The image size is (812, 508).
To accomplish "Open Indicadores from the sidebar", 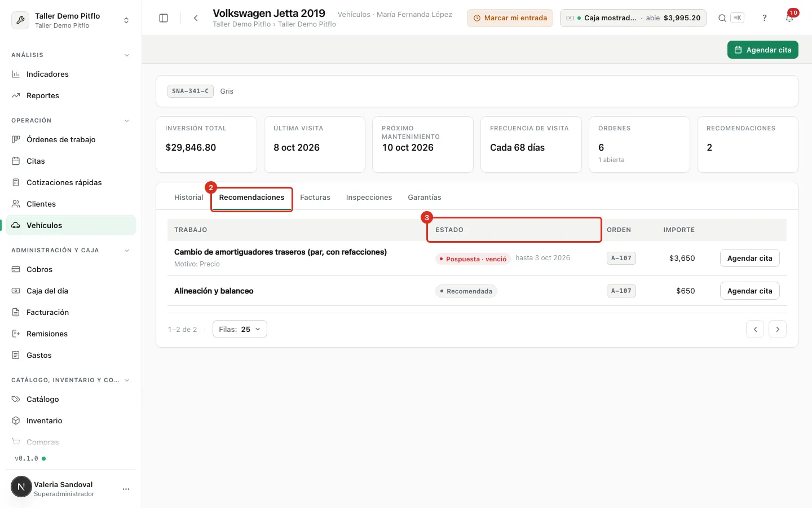I will tap(70, 74).
